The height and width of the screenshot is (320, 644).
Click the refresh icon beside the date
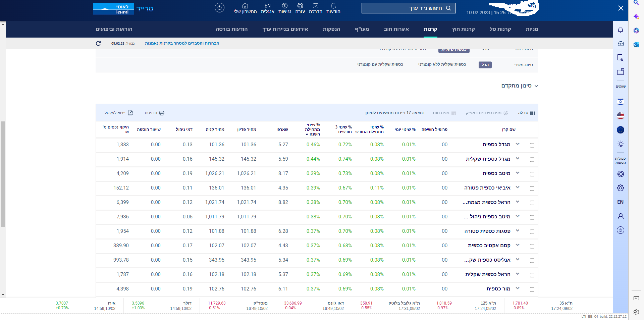[x=98, y=43]
